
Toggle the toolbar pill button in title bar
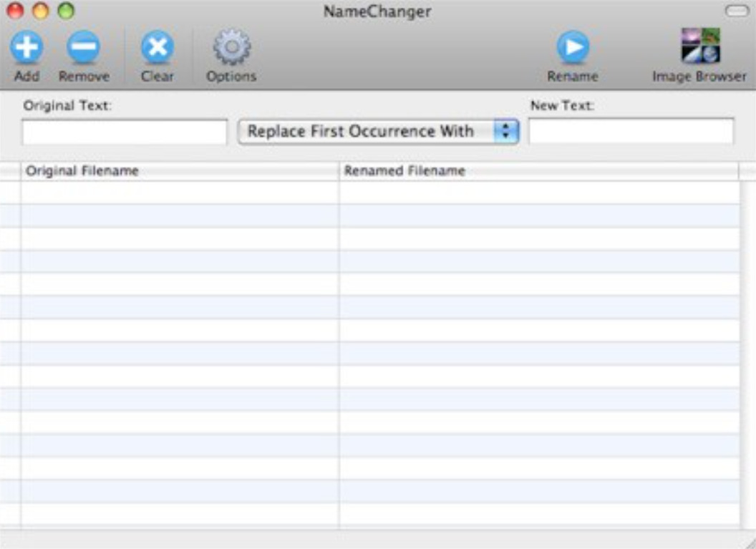pyautogui.click(x=737, y=11)
